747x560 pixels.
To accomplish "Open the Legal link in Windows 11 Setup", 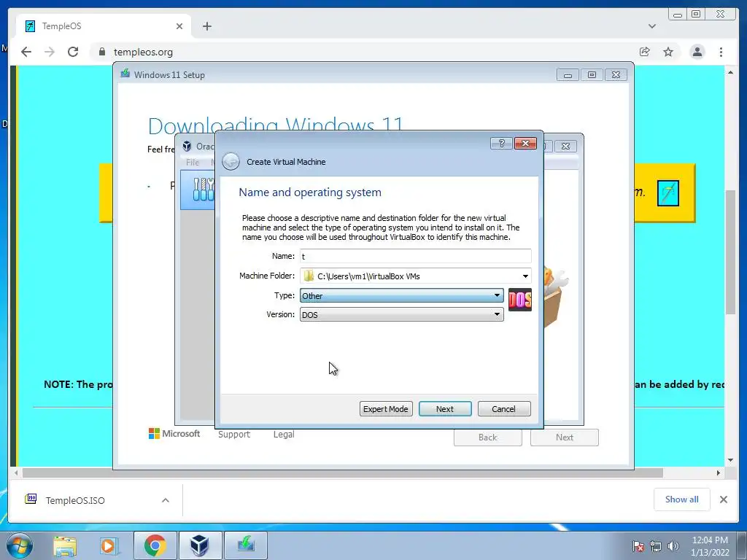I will point(284,435).
